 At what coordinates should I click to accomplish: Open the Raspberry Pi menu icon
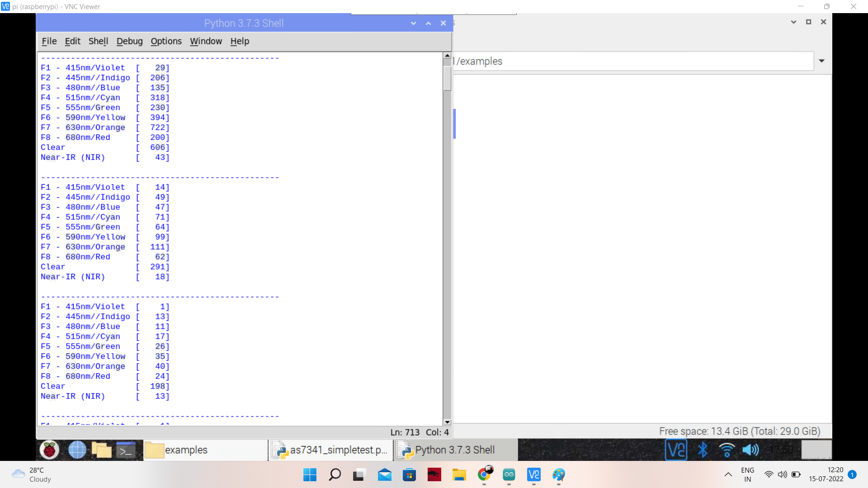pos(49,450)
